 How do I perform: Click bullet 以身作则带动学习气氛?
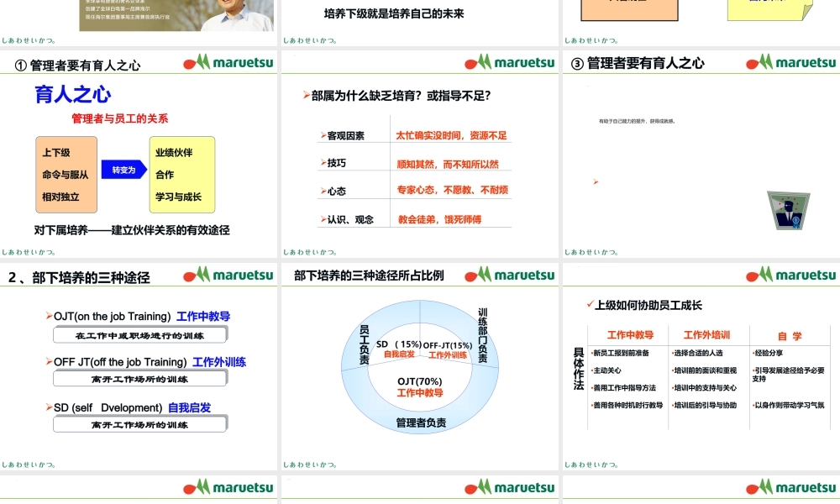coord(788,406)
